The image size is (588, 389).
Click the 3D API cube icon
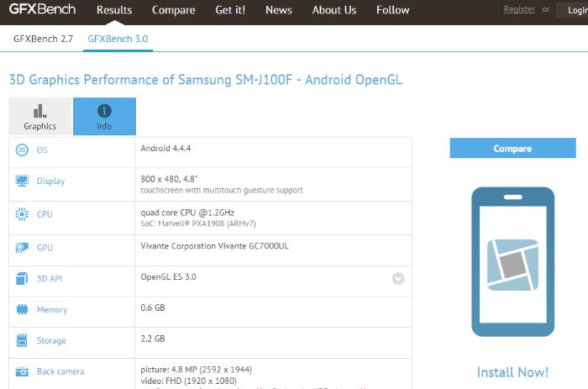tap(22, 278)
